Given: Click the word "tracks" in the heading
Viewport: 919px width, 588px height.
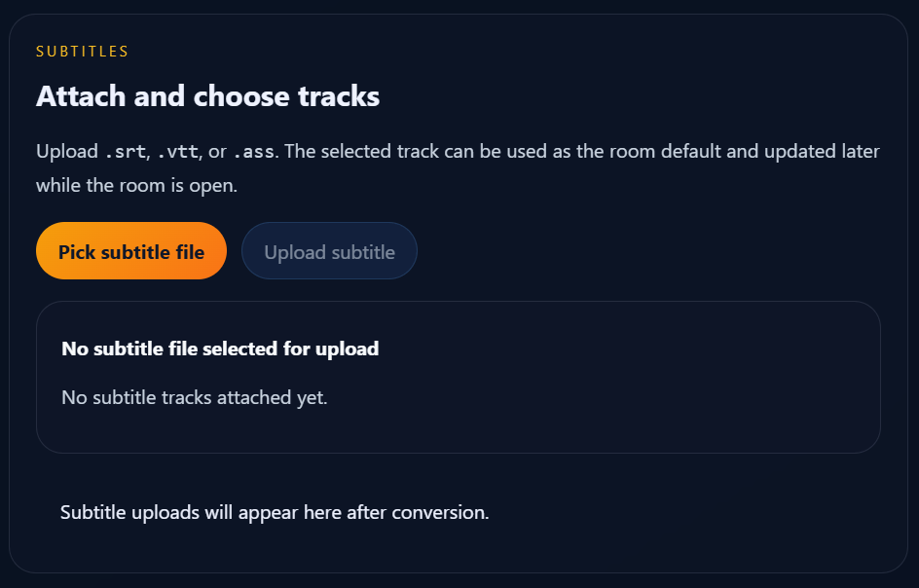Looking at the screenshot, I should 339,96.
